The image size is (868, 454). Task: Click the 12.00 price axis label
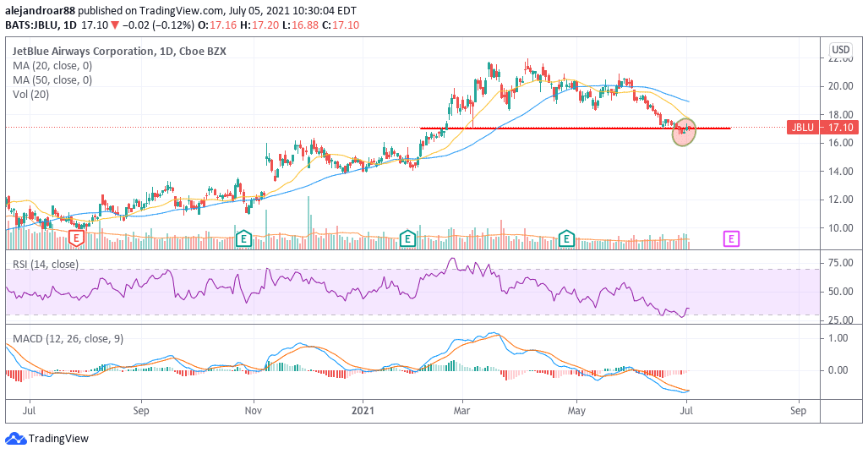[840, 200]
